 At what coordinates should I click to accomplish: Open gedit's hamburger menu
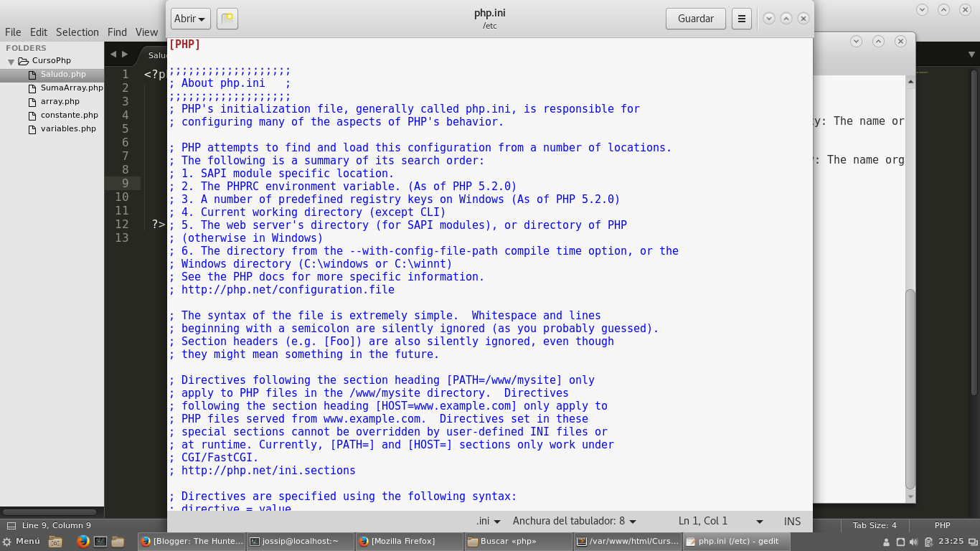742,19
